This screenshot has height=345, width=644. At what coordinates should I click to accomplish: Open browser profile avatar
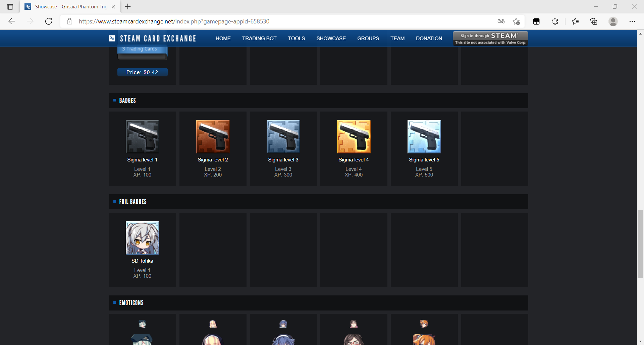[x=613, y=21]
